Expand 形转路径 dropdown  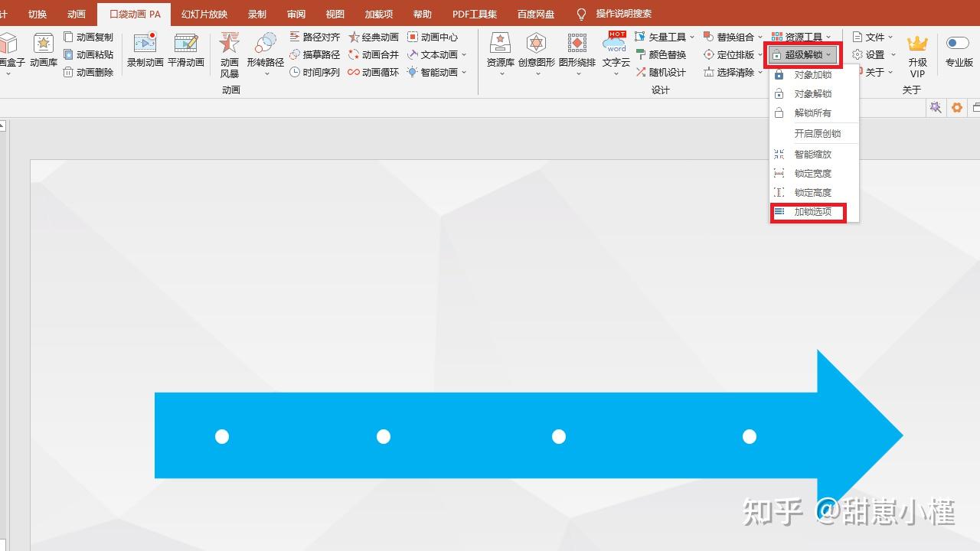coord(266,73)
